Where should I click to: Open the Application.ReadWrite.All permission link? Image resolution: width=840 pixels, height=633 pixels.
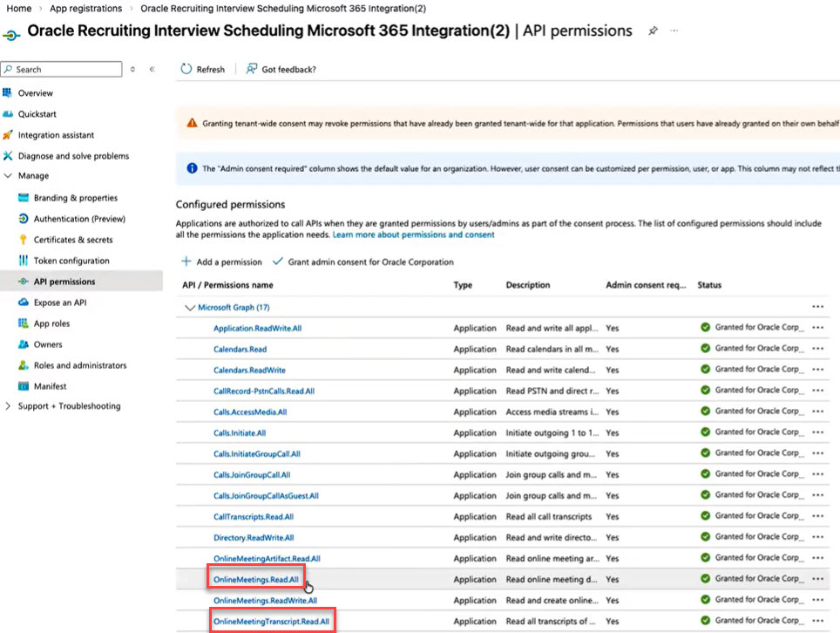pyautogui.click(x=257, y=328)
